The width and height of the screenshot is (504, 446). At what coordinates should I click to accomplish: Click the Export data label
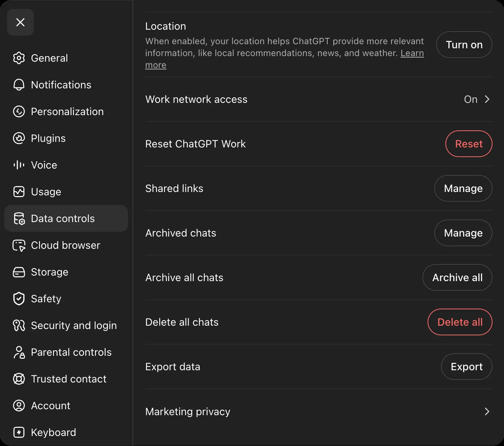tap(173, 367)
